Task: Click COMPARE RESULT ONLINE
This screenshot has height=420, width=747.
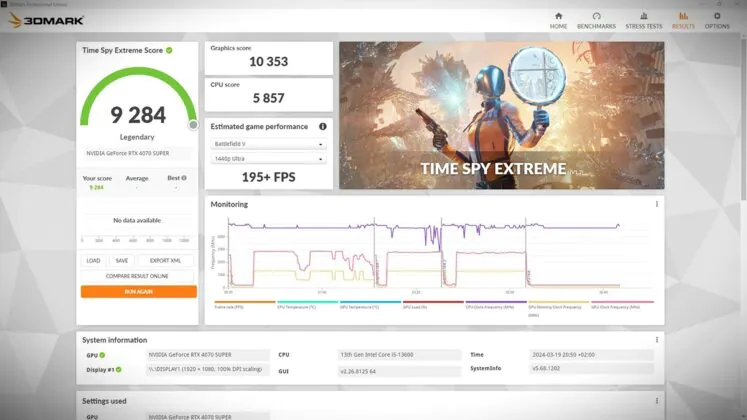Action: pyautogui.click(x=137, y=276)
